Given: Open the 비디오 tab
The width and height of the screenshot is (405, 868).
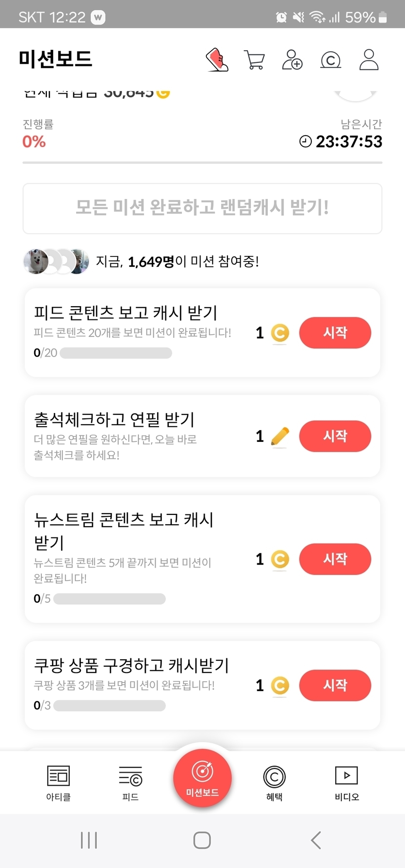Looking at the screenshot, I should 346,783.
